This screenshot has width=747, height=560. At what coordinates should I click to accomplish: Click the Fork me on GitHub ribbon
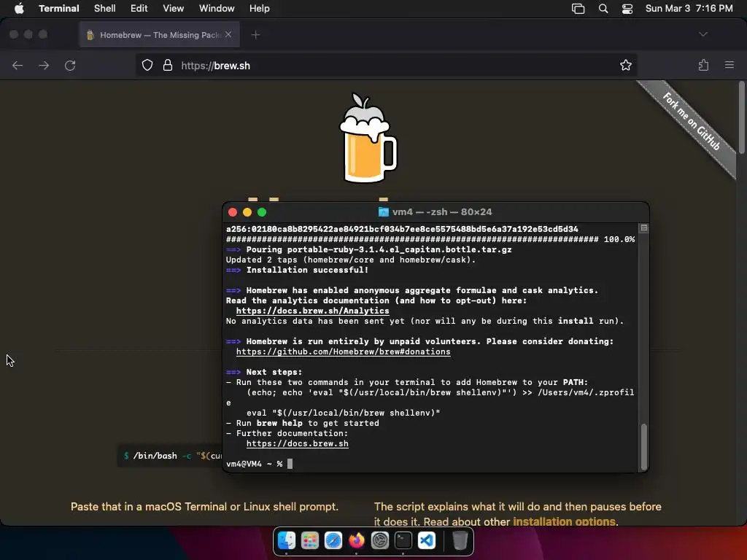[692, 122]
